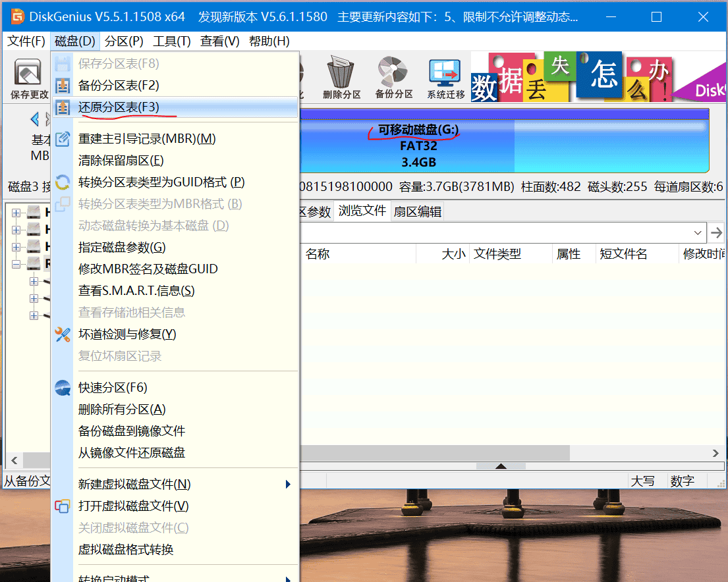The height and width of the screenshot is (582, 728).
Task: Open the path combo box dropdown arrow
Action: 698,233
